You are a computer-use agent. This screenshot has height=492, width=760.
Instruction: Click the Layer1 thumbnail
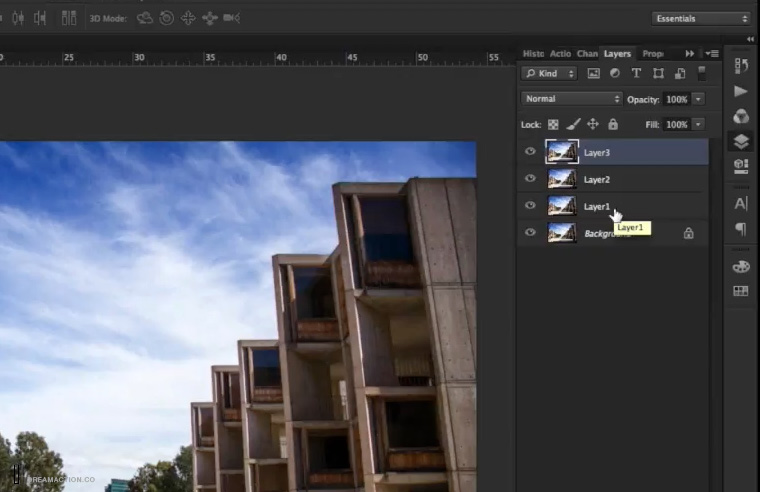(562, 206)
